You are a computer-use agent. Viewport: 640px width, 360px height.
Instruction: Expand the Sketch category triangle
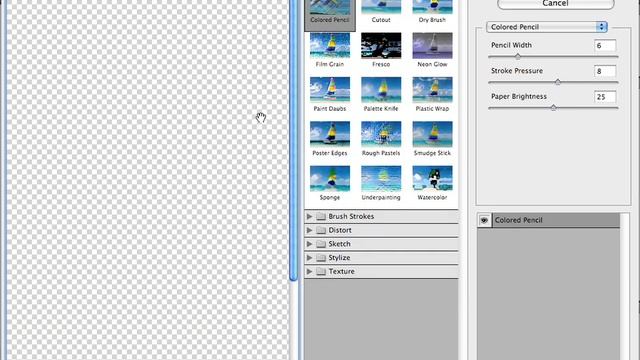click(309, 244)
